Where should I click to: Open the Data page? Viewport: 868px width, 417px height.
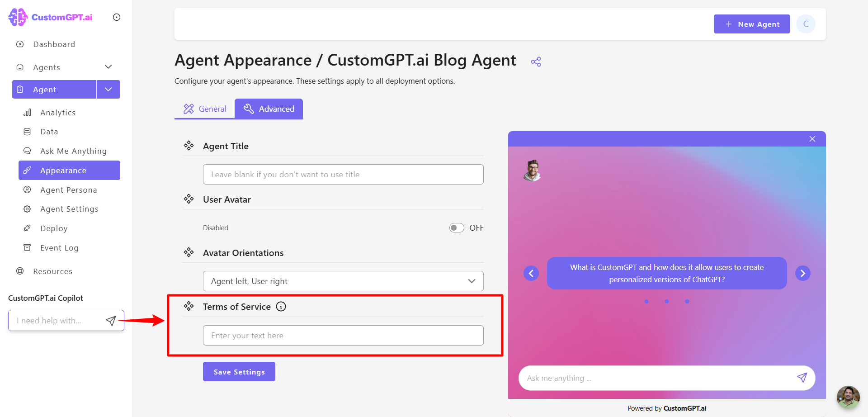(x=49, y=132)
